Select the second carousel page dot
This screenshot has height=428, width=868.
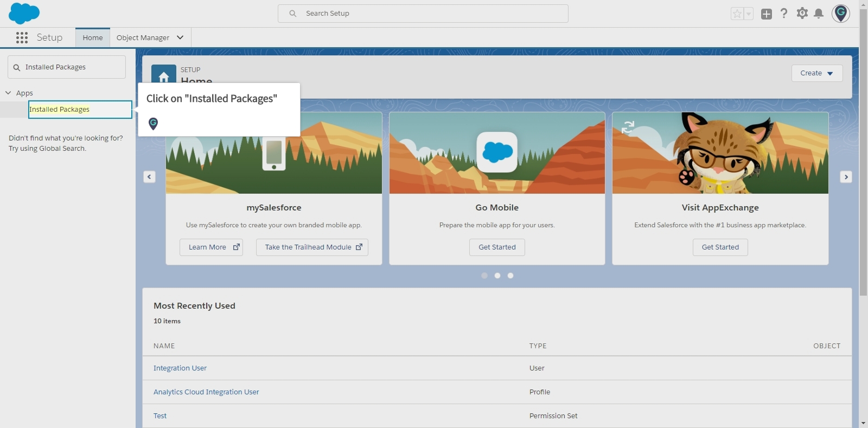click(x=497, y=276)
